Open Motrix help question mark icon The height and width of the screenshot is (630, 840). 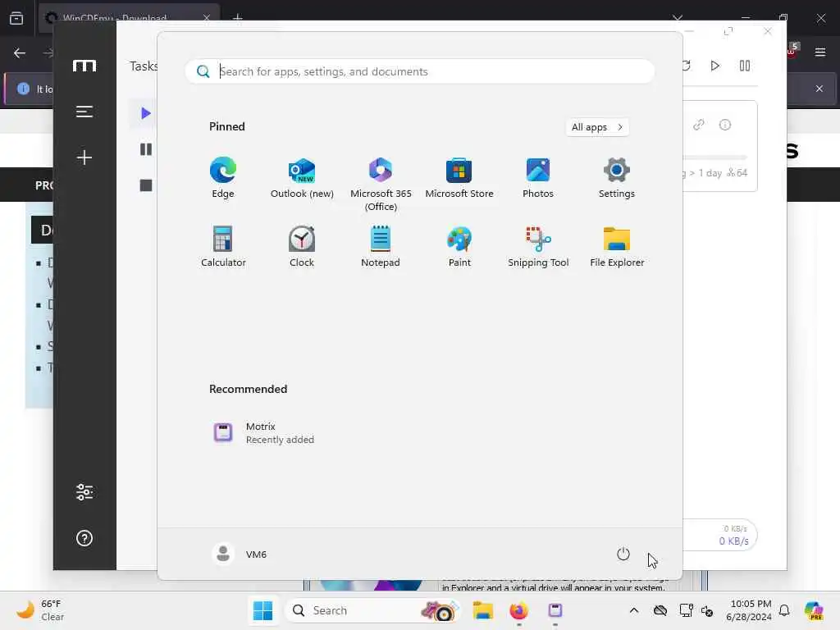(84, 538)
